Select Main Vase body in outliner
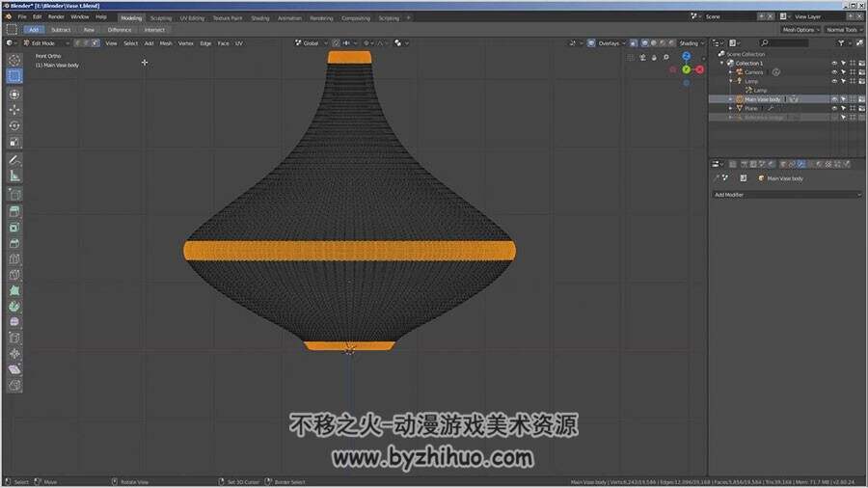Image resolution: width=868 pixels, height=488 pixels. coord(762,99)
